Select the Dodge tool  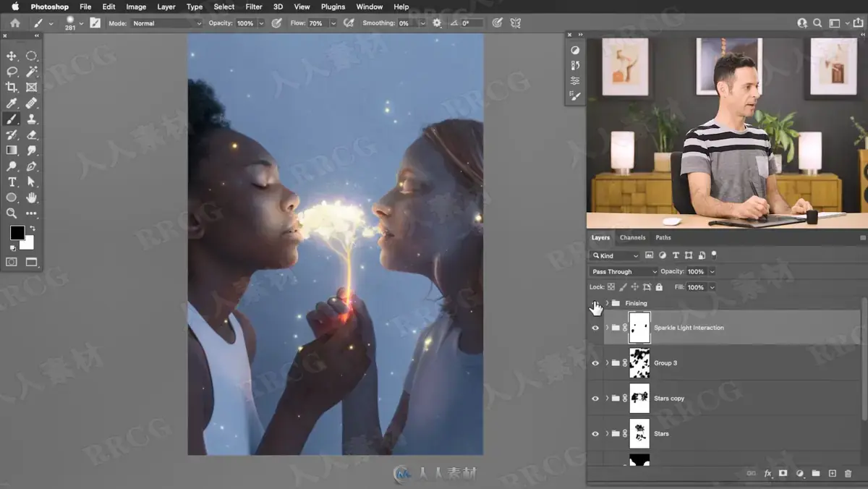(12, 166)
